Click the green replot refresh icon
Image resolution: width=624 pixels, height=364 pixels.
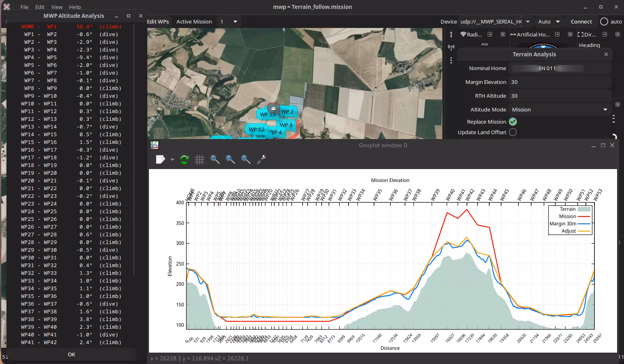[184, 160]
